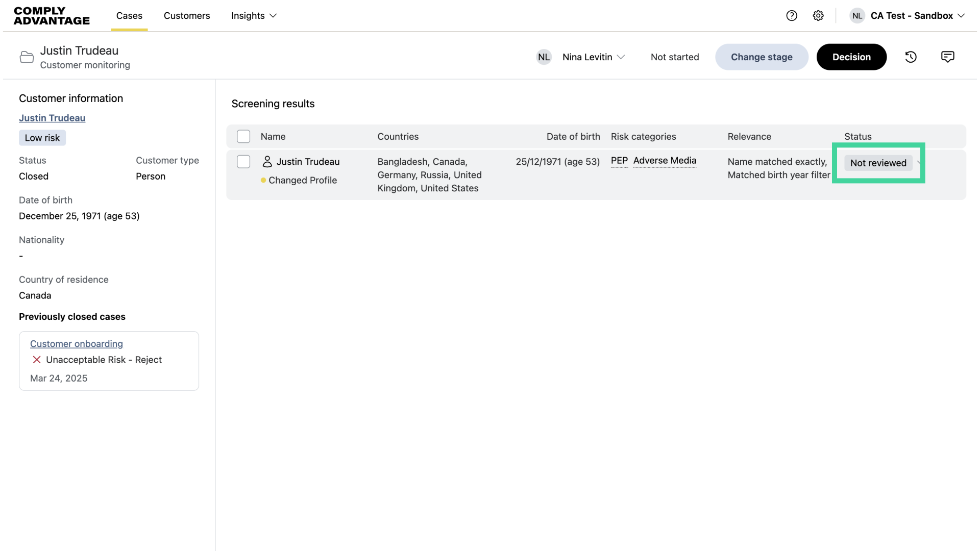Switch to the Customers tab

click(x=187, y=16)
